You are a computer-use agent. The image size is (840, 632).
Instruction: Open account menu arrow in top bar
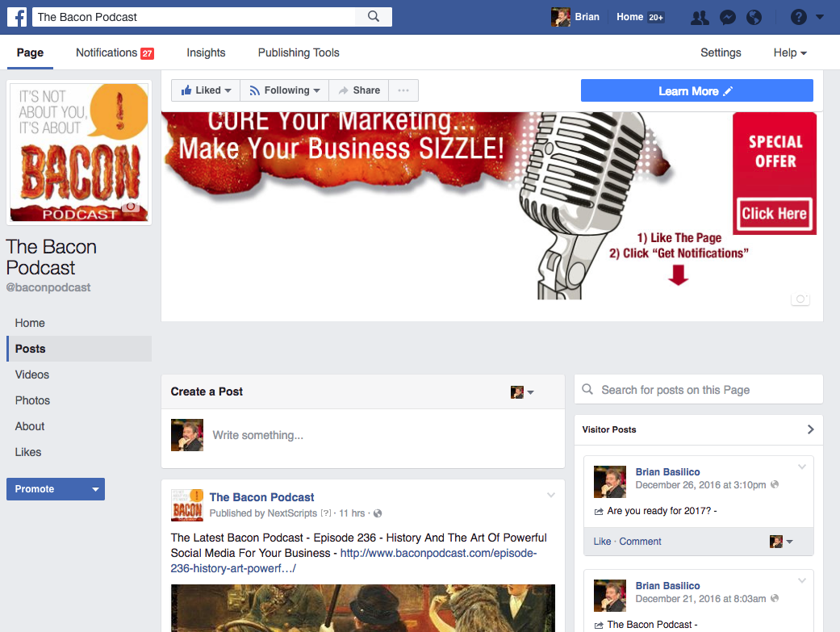click(x=820, y=17)
